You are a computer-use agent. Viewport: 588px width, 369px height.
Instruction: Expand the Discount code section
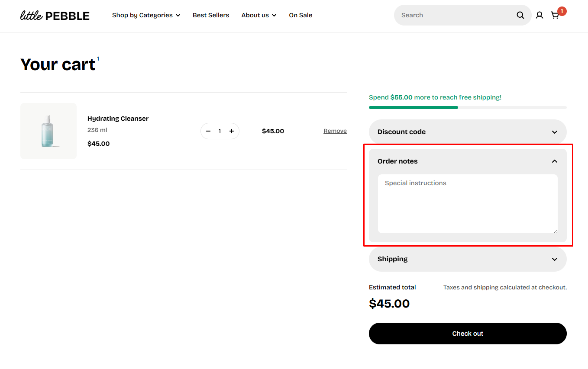coord(468,132)
